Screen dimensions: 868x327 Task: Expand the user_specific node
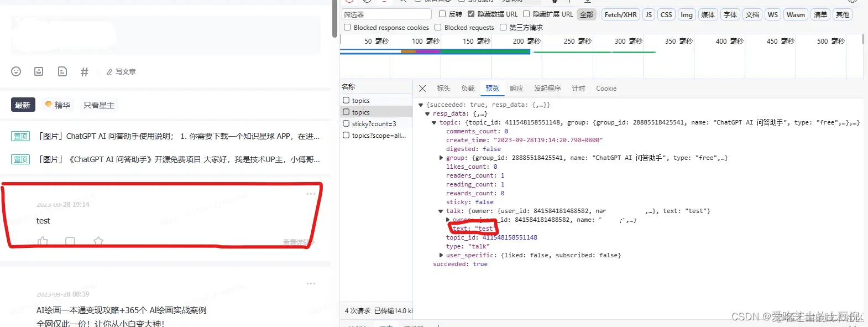(441, 255)
